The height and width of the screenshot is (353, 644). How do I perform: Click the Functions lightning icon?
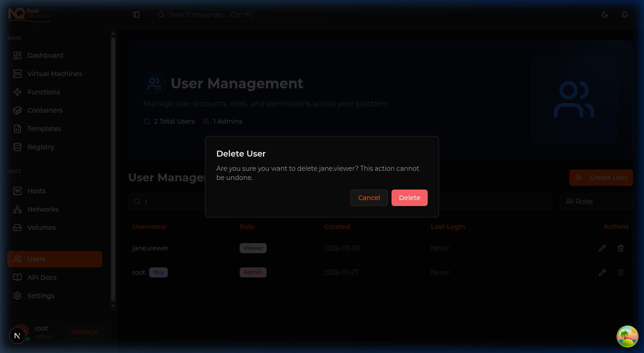(17, 92)
